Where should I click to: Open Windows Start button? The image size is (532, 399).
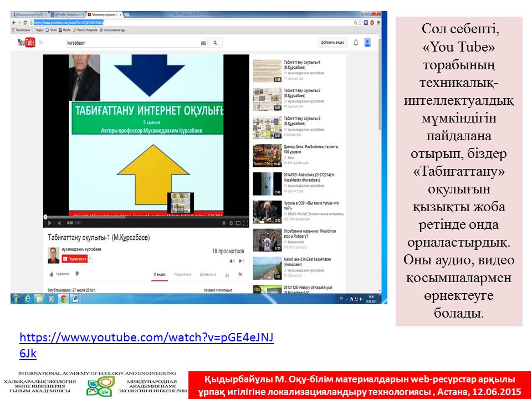pyautogui.click(x=16, y=299)
